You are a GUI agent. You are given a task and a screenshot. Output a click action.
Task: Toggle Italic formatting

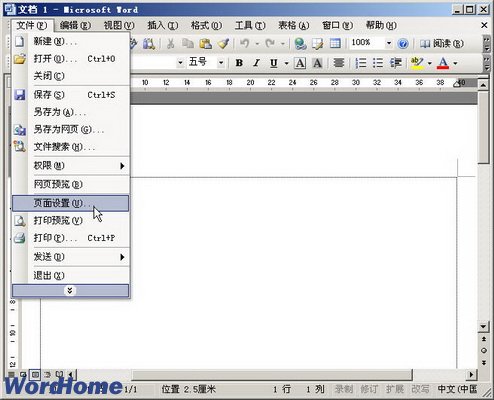(256, 63)
